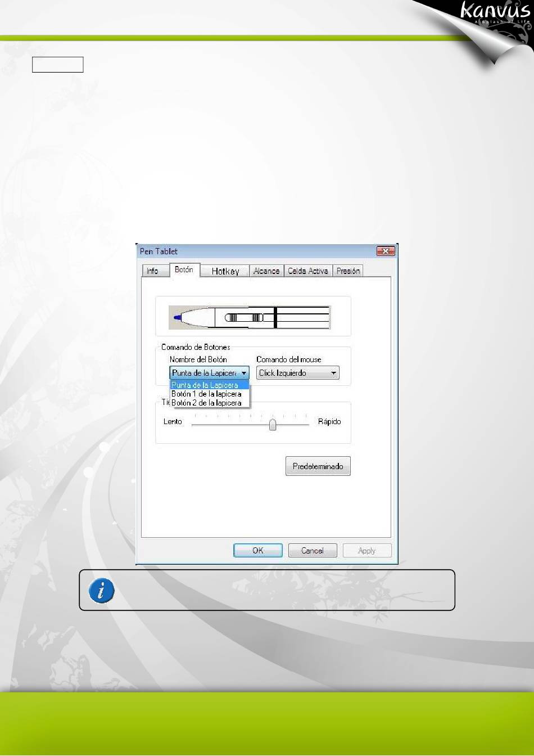Screen dimensions: 534x756
Task: Choose Botón 2 de la lapicera option
Action: (210, 403)
